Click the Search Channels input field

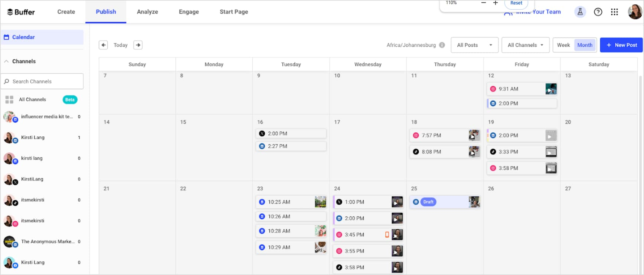pyautogui.click(x=42, y=81)
